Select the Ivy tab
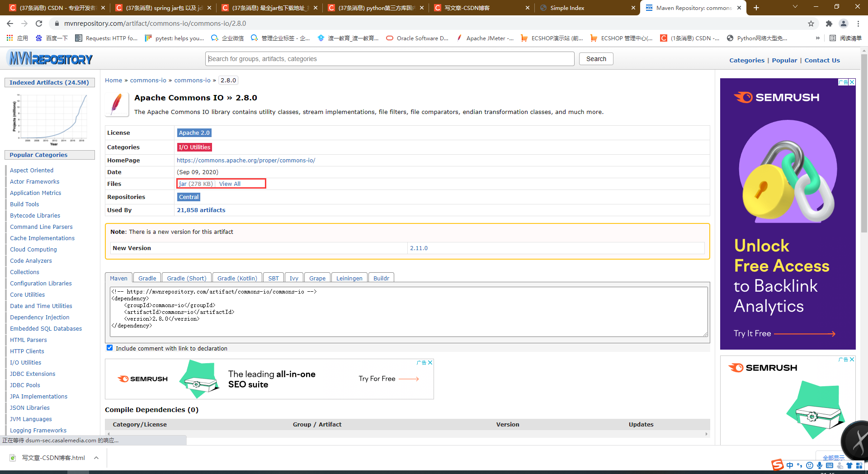The image size is (868, 474). (294, 278)
